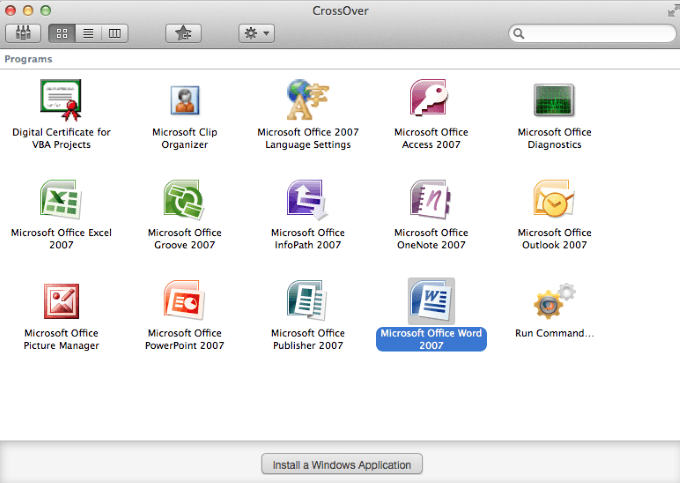Click 'Microsoft Office PowerPoint 2007' label text

point(184,339)
